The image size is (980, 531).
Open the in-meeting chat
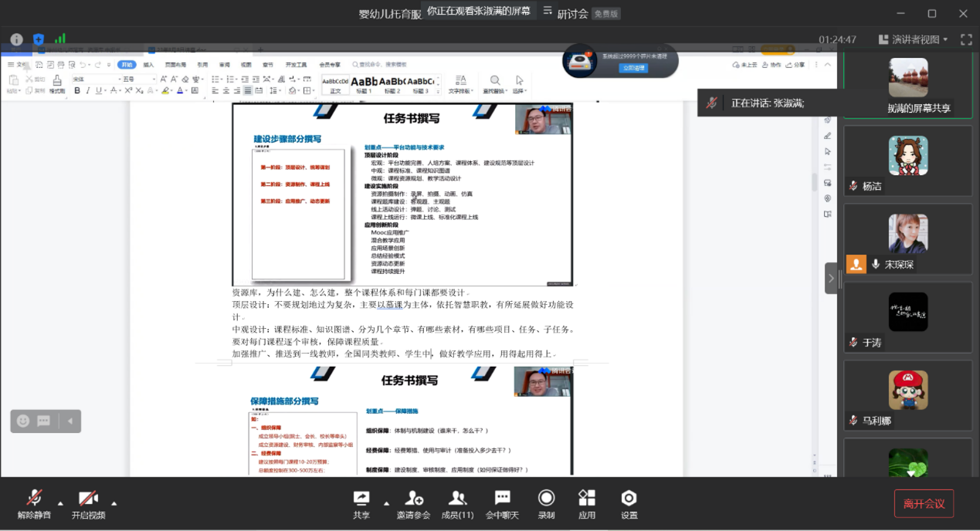(502, 503)
